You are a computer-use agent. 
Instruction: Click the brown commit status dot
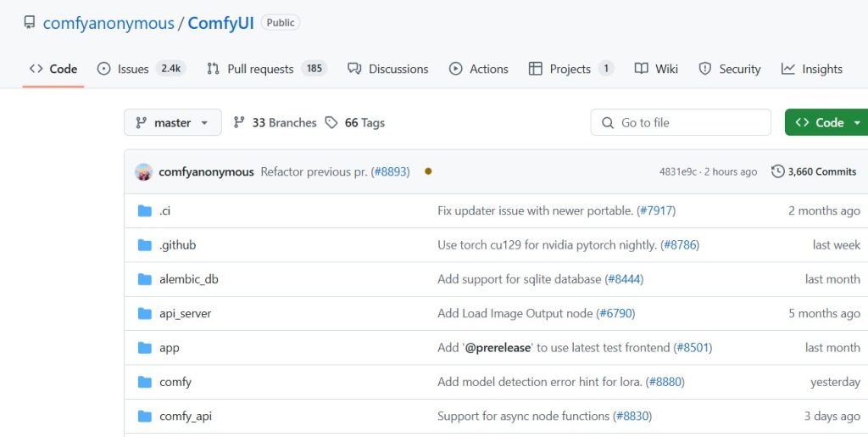coord(428,171)
